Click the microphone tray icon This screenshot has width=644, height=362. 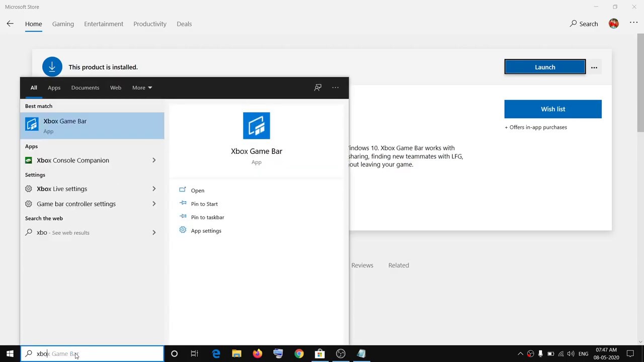pyautogui.click(x=540, y=354)
